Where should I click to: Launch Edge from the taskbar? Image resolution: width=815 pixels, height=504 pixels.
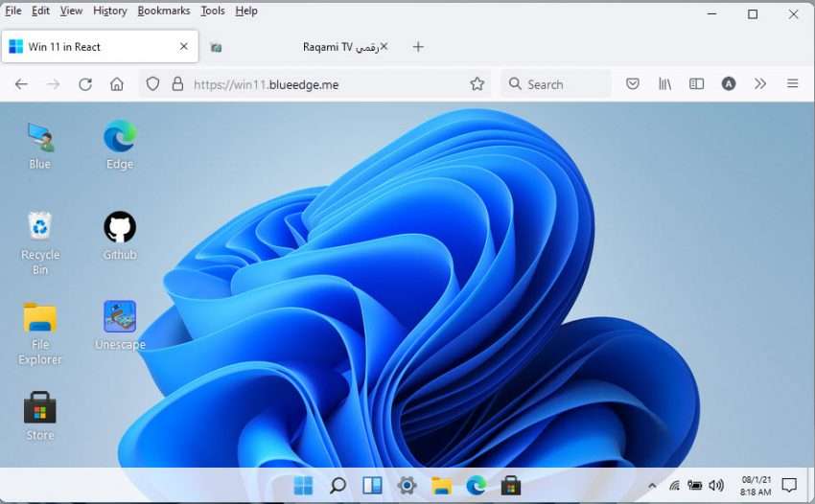pos(477,486)
